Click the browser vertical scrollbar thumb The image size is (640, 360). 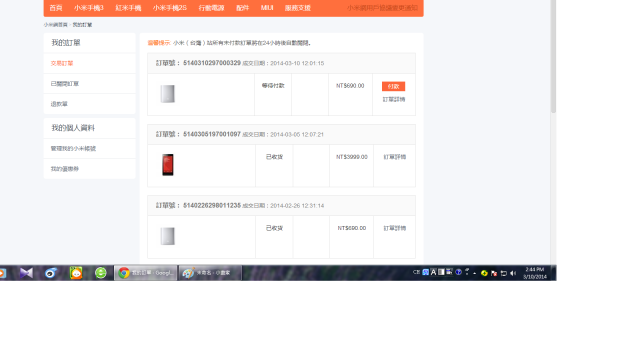[553, 56]
